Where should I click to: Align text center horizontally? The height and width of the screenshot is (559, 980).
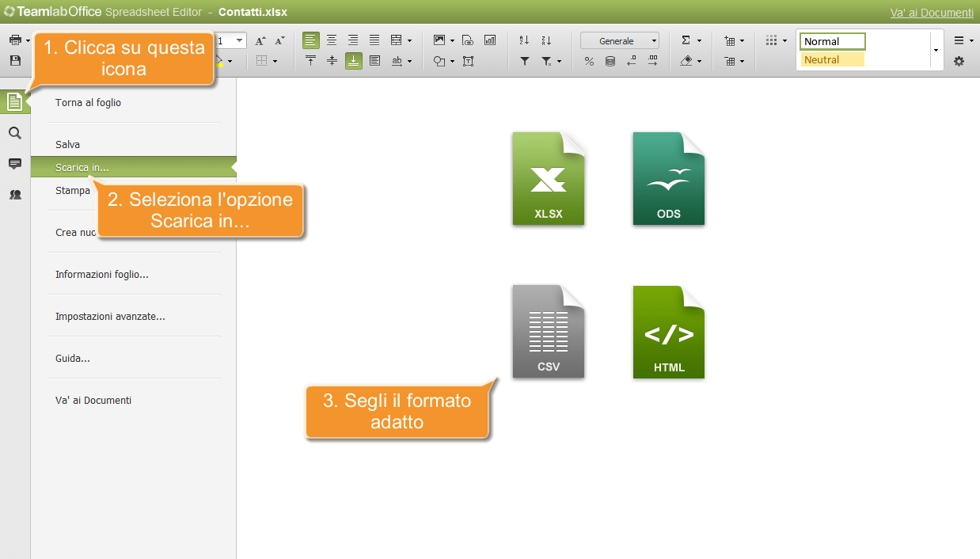[332, 40]
